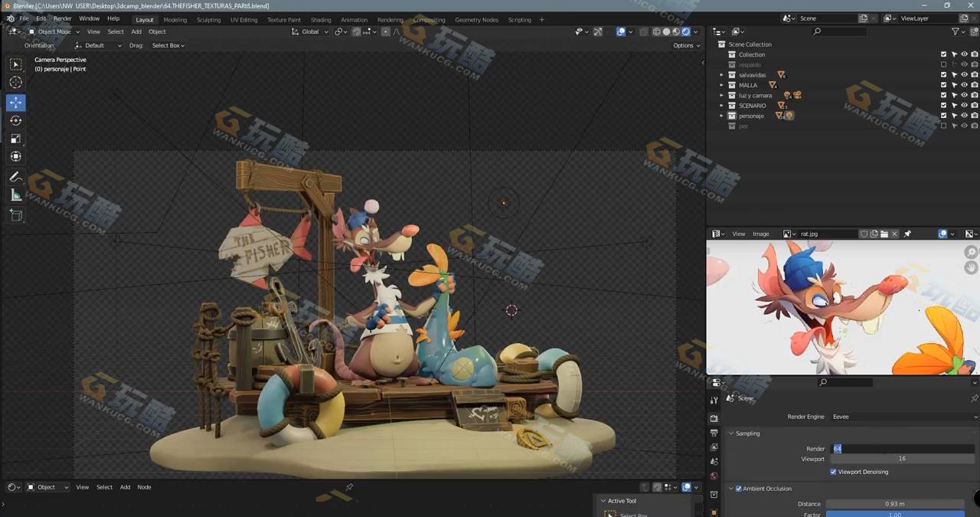Open the Add menu in viewport header
This screenshot has height=517, width=980.
(136, 32)
